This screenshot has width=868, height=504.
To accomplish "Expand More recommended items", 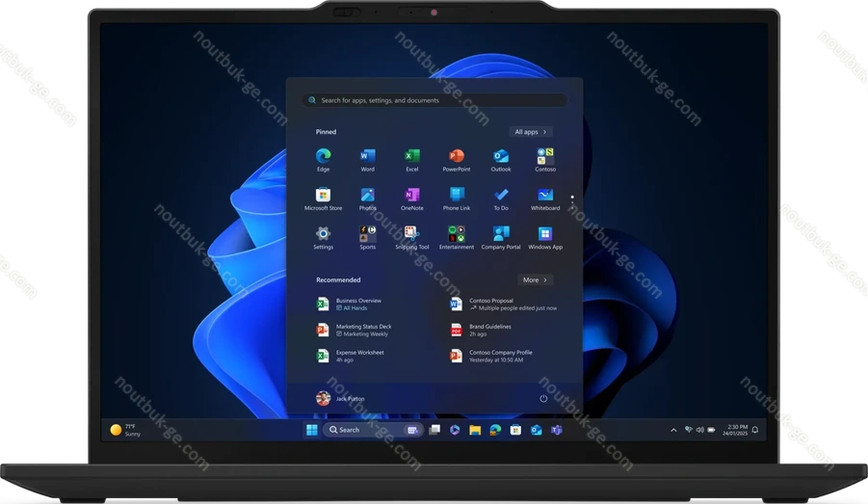I will (535, 279).
